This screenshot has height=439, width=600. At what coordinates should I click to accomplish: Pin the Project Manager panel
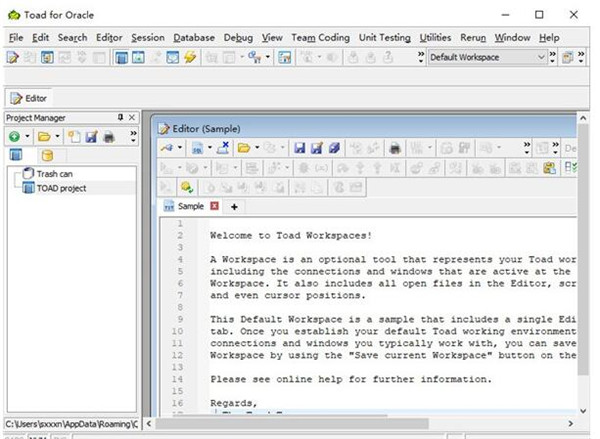(121, 117)
